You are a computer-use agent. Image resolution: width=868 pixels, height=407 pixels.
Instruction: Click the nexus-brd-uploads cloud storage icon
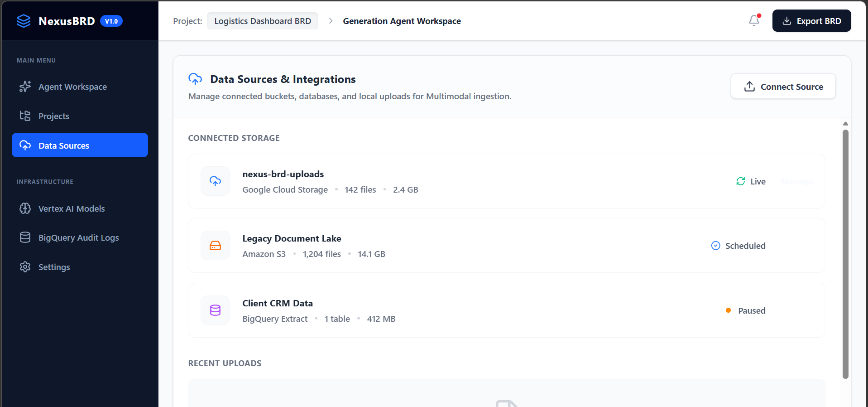tap(216, 181)
